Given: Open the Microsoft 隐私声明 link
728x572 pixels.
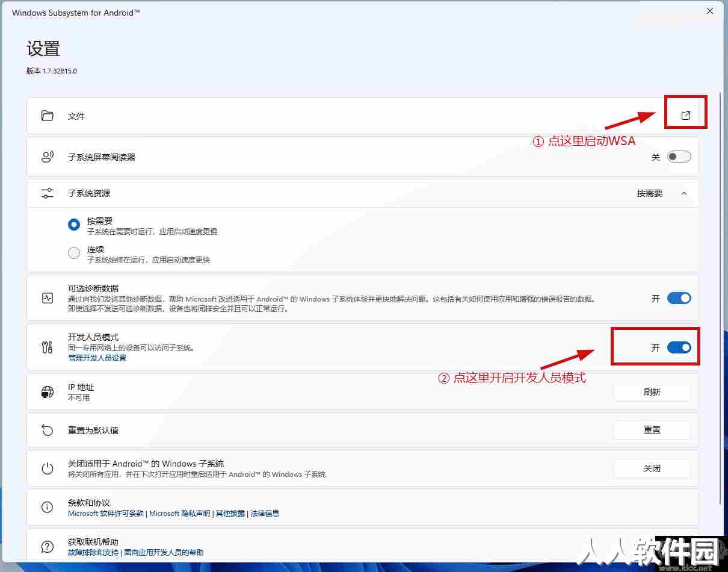Looking at the screenshot, I should pyautogui.click(x=180, y=514).
